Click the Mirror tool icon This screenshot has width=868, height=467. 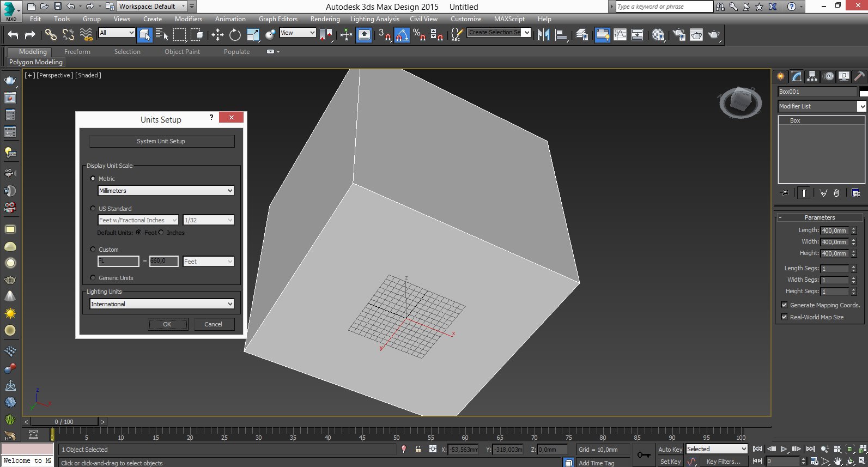[543, 35]
